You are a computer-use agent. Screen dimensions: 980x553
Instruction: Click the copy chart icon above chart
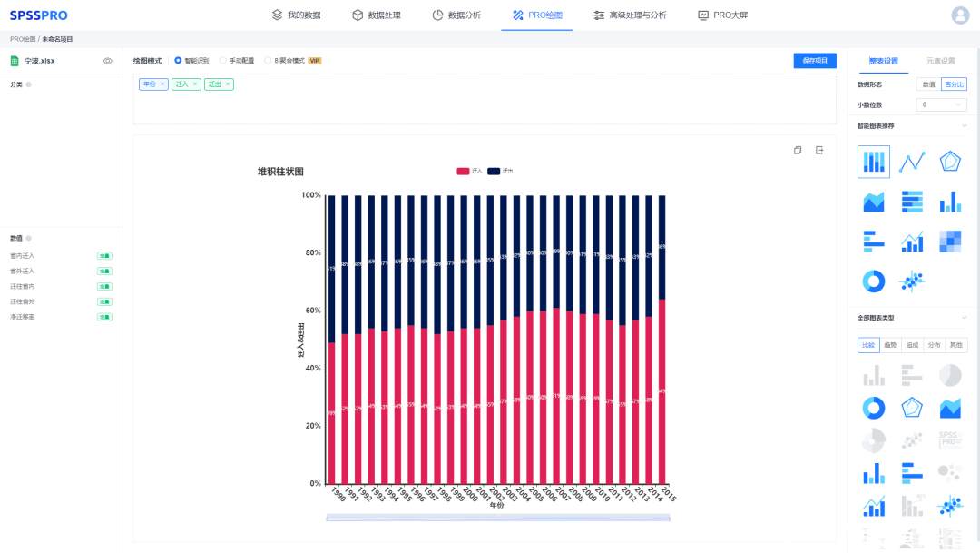798,150
